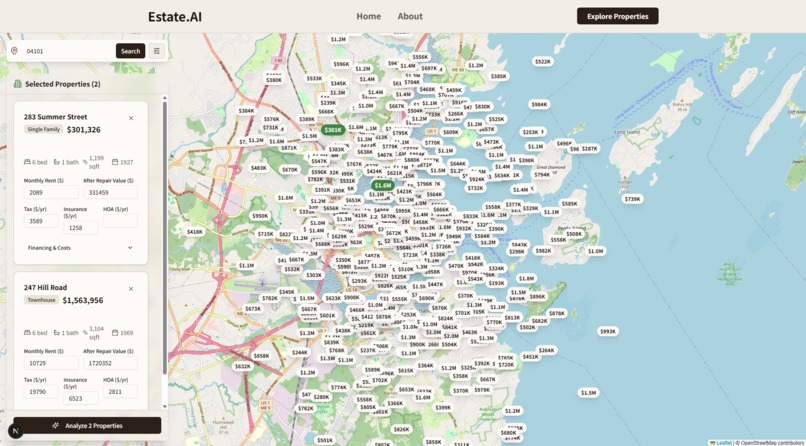
Task: Click After Repair Value field showing 331459
Action: 110,192
